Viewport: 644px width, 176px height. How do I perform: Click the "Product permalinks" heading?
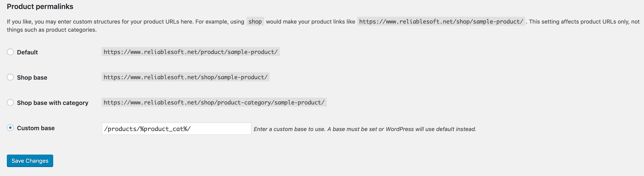tap(40, 6)
